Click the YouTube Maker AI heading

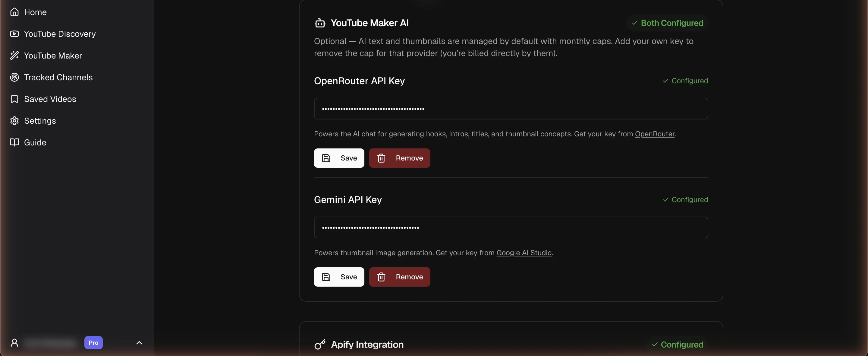pos(370,23)
